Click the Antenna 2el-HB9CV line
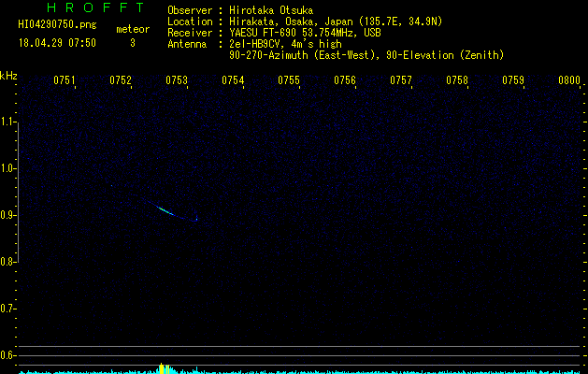 254,44
